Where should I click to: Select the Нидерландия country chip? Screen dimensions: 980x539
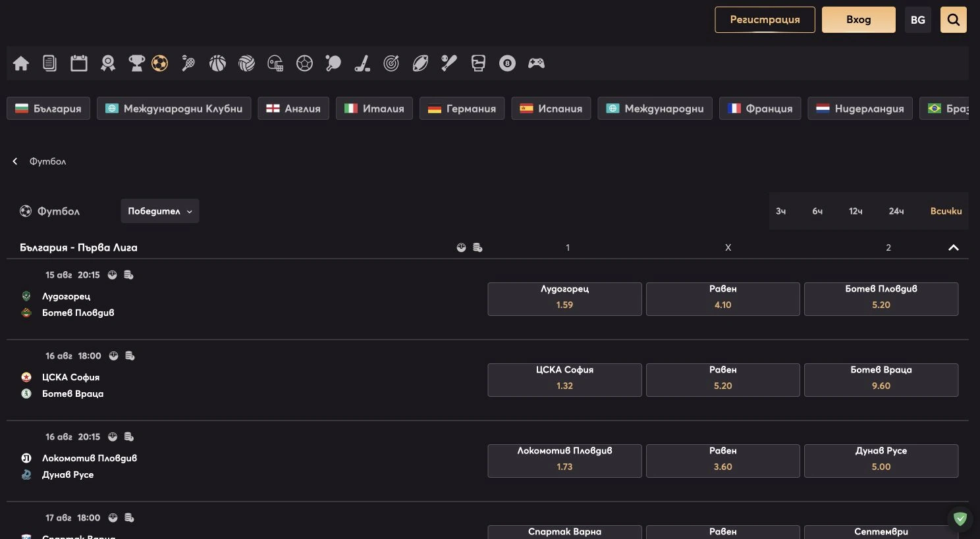[x=860, y=109]
